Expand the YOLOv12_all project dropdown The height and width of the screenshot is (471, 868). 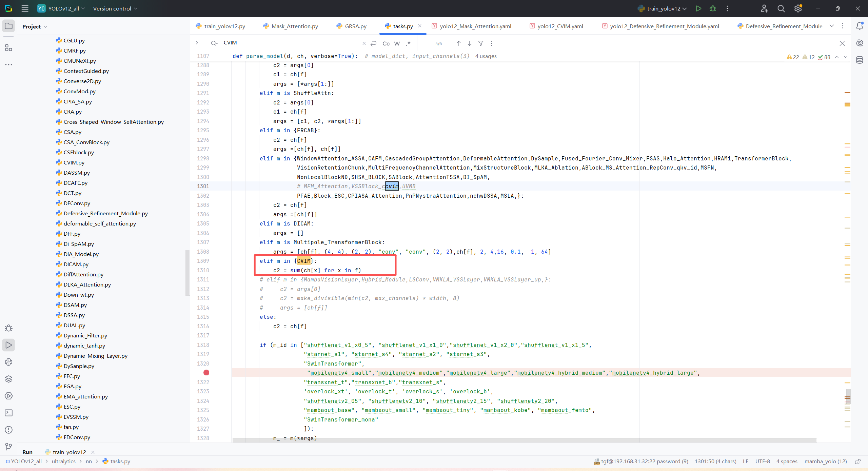64,8
